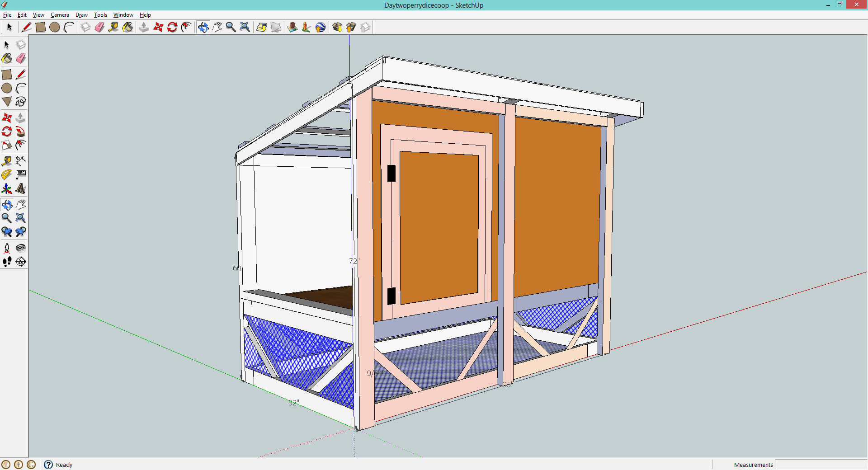Select the Dimension tool

pyautogui.click(x=21, y=160)
